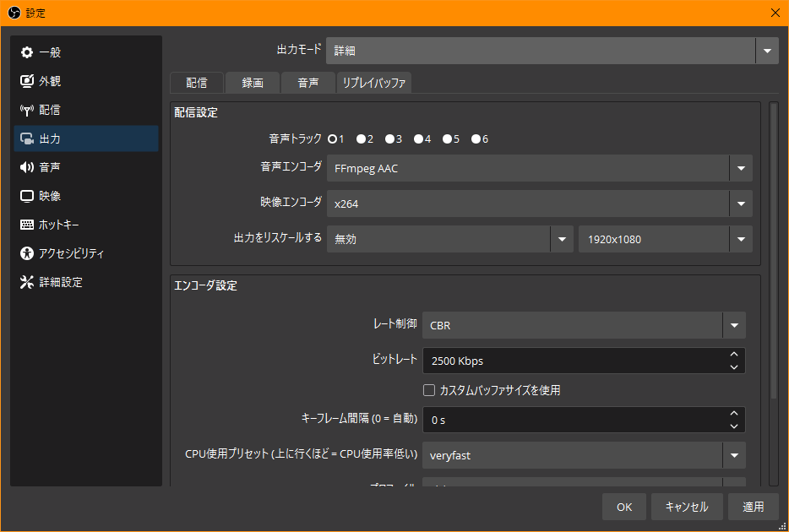Screen dimensions: 789x532
Task: Enable カスタムバッファサイズを使用 checkbox
Action: coord(429,390)
